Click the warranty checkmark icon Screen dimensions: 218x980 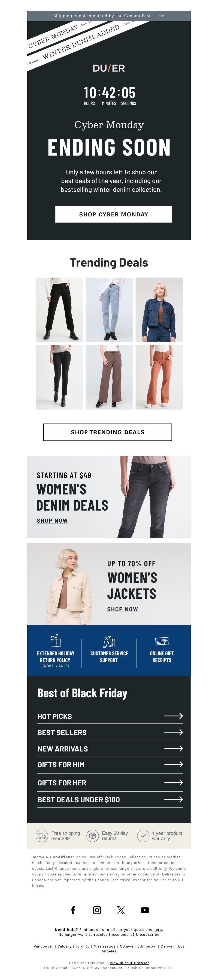click(x=143, y=835)
